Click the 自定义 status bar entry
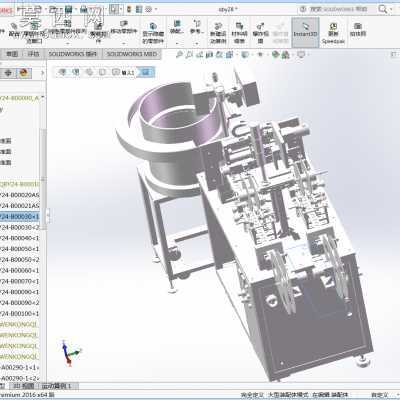Image resolution: width=400 pixels, height=400 pixels. (380, 395)
